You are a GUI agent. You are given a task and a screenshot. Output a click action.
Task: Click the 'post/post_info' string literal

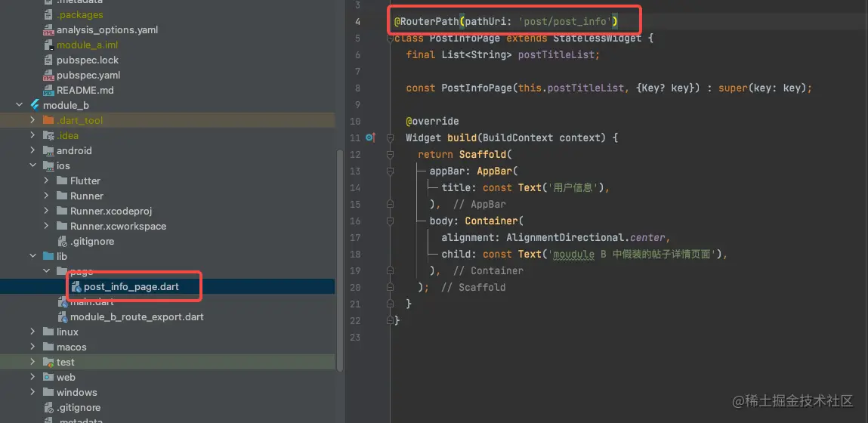click(564, 22)
